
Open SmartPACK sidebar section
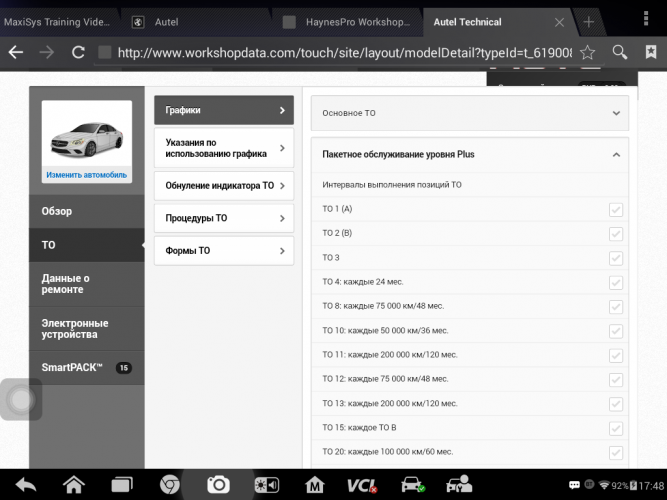click(x=87, y=368)
